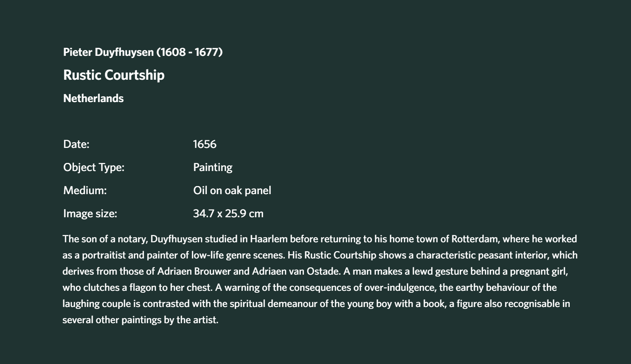Click the Date label
631x364 pixels.
76,144
